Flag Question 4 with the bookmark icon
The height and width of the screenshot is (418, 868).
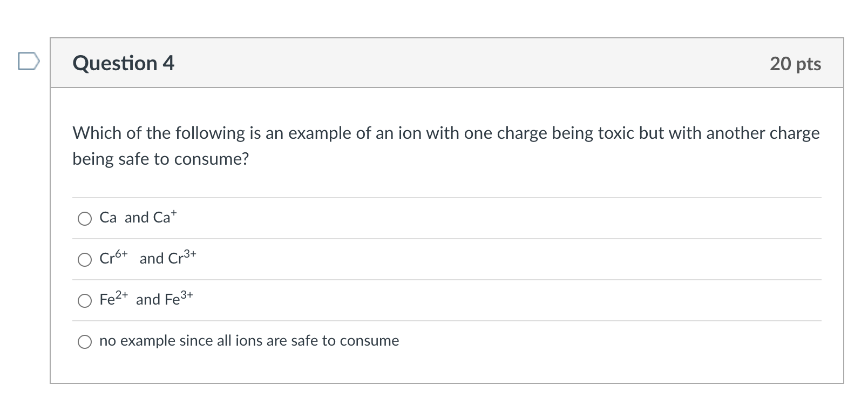click(x=29, y=61)
